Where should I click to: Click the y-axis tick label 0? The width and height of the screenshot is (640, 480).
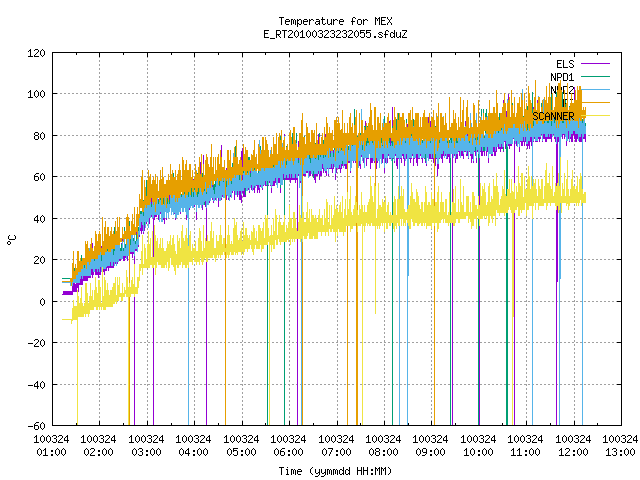(42, 302)
